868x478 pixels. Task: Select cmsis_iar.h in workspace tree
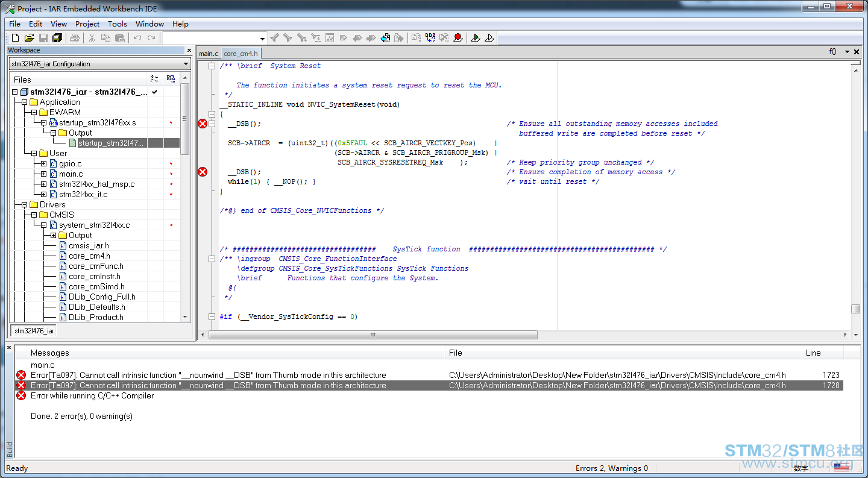tap(89, 245)
